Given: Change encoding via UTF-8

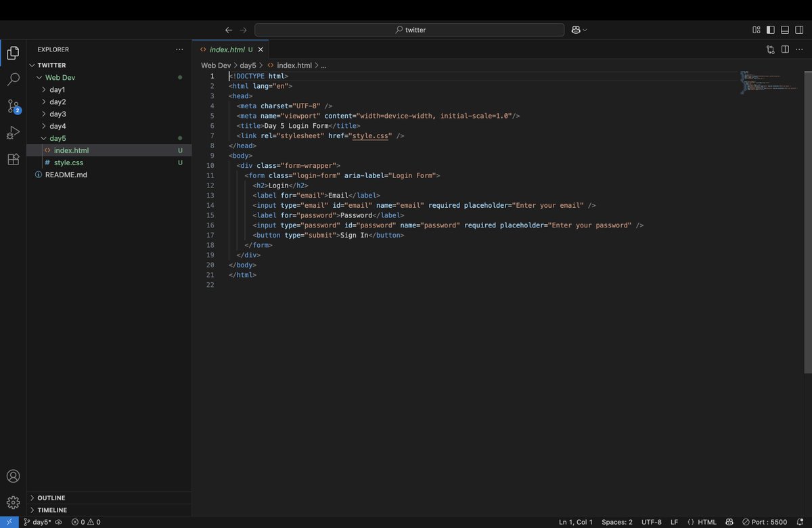Looking at the screenshot, I should [x=651, y=522].
